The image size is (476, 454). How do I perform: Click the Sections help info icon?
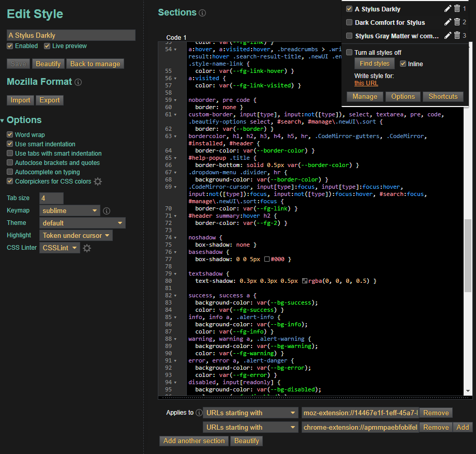pos(202,13)
